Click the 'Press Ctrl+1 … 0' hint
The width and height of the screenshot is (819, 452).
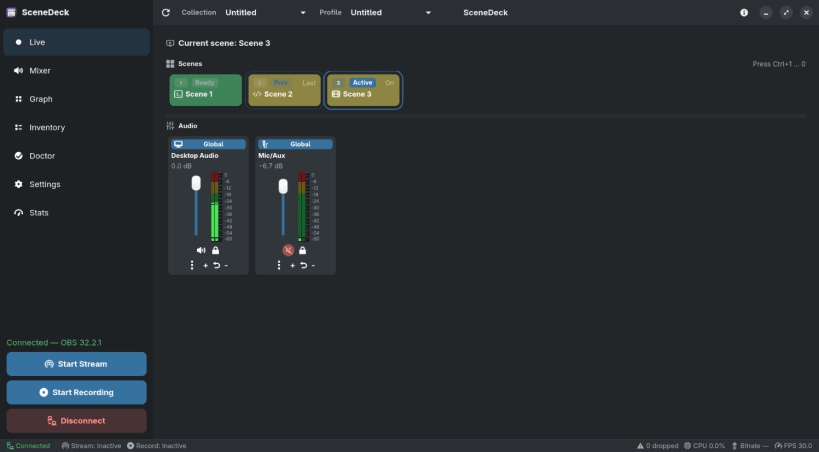point(779,64)
